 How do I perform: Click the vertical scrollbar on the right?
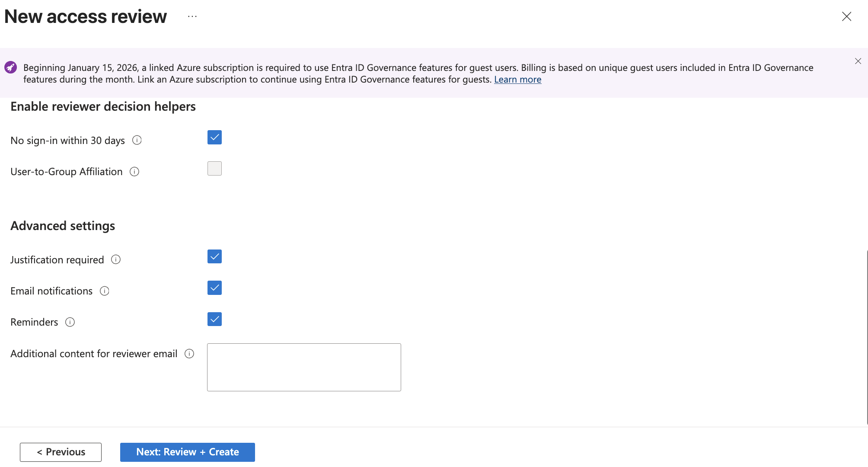point(866,337)
